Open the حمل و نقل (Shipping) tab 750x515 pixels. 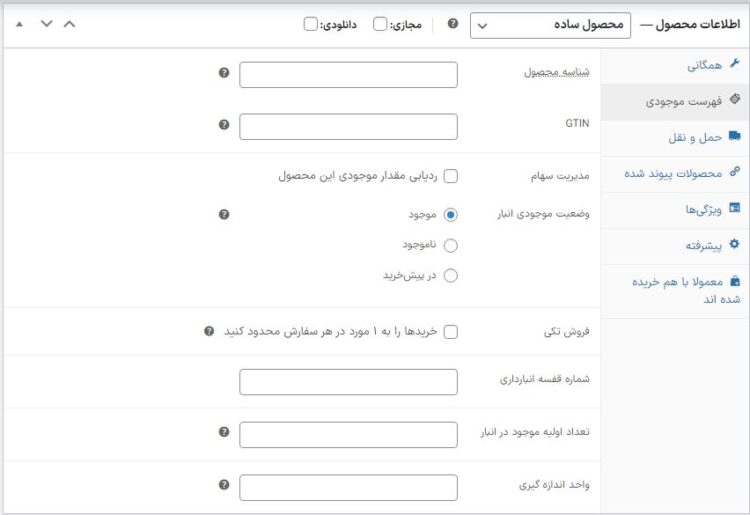[x=675, y=138]
